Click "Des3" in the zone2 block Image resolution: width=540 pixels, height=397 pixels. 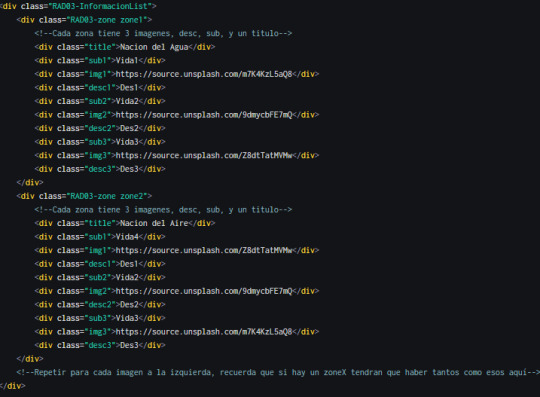tap(129, 345)
